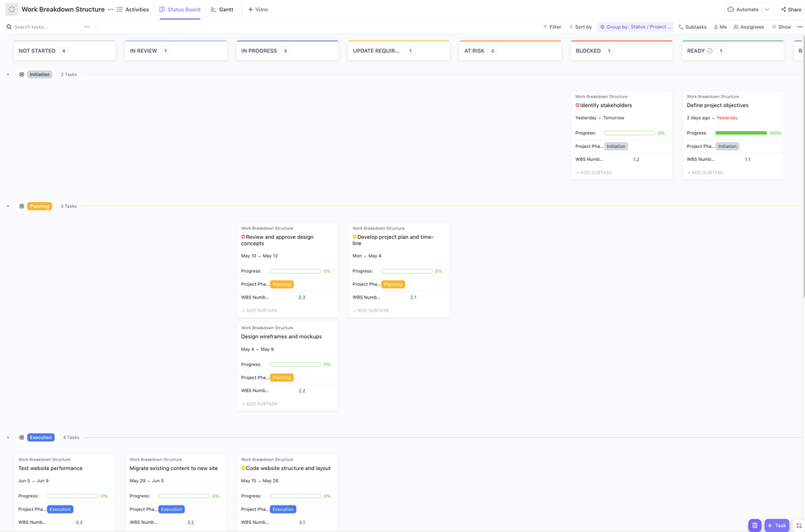Collapse the Planning group
The height and width of the screenshot is (532, 805).
(6, 205)
